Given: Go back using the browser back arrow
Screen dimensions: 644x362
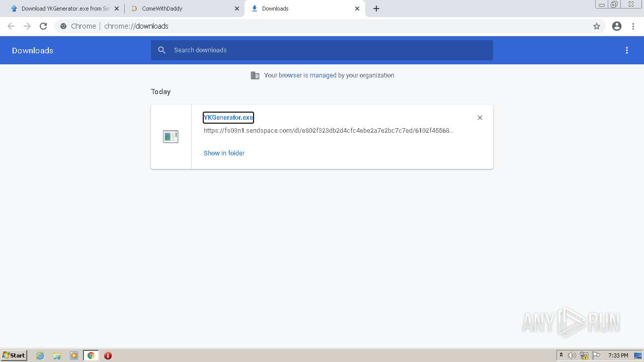Looking at the screenshot, I should [11, 26].
